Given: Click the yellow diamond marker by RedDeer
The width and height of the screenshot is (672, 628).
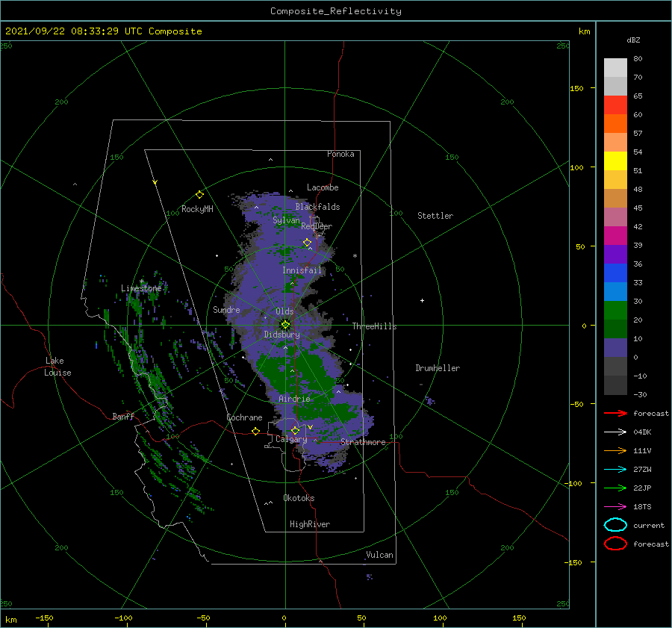Looking at the screenshot, I should (x=308, y=243).
